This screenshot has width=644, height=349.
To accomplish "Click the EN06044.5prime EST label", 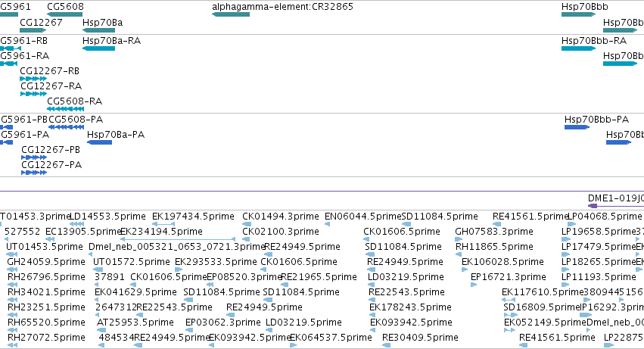I will pyautogui.click(x=363, y=217).
